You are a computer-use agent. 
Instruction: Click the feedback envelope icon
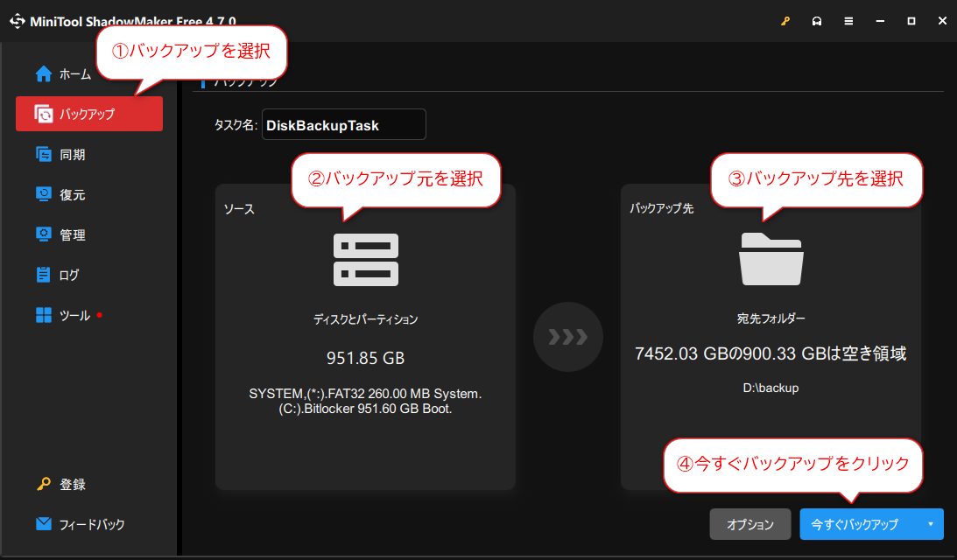tap(43, 524)
